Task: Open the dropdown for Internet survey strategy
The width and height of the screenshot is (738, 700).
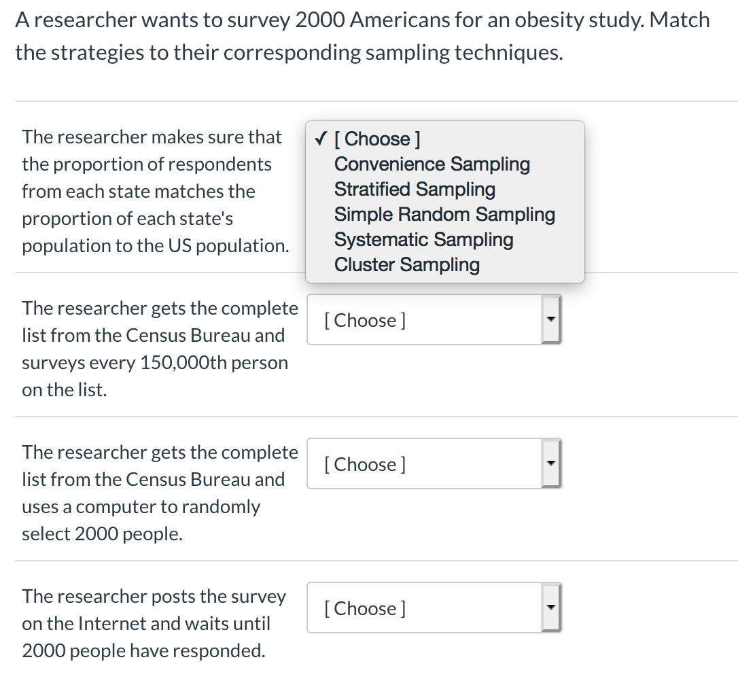Action: [x=424, y=608]
